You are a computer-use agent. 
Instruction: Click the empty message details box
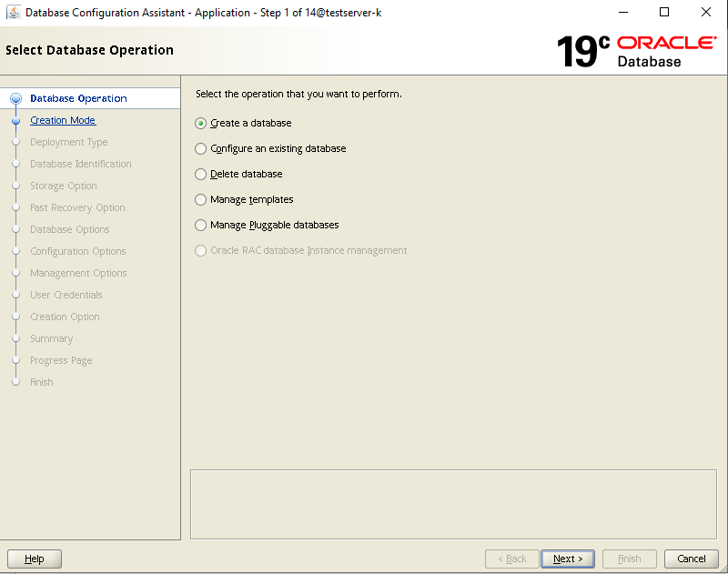point(453,504)
